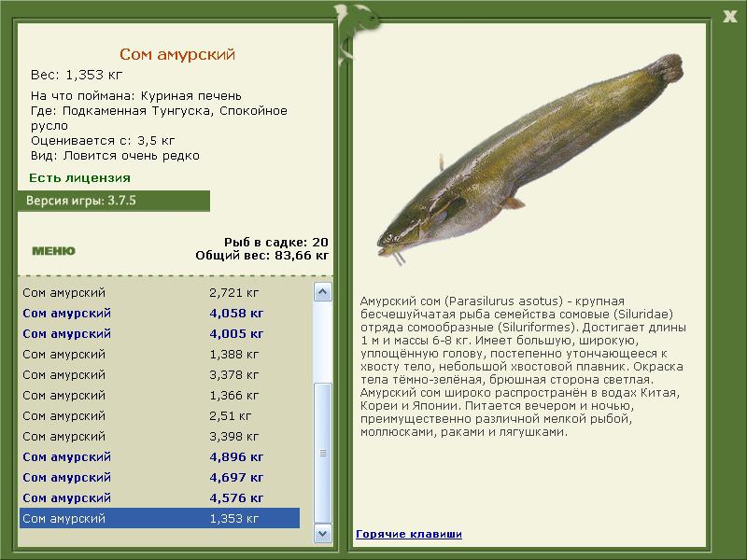Select Сом амурский row weighing 2,721 кг
This screenshot has height=560, width=747.
tap(160, 292)
